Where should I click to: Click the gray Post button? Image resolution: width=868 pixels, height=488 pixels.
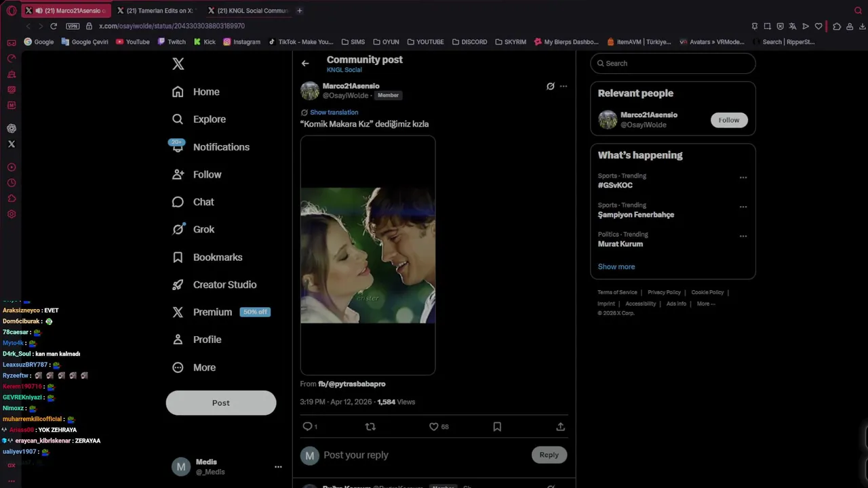point(221,403)
